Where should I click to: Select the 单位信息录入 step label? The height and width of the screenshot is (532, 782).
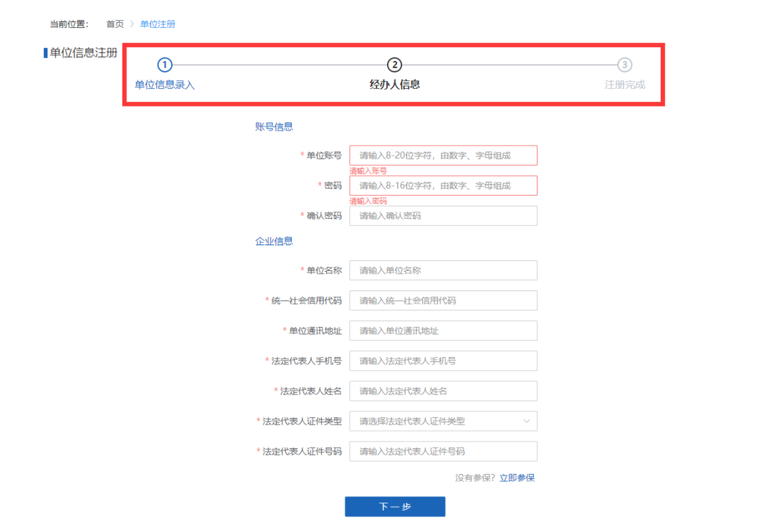165,85
